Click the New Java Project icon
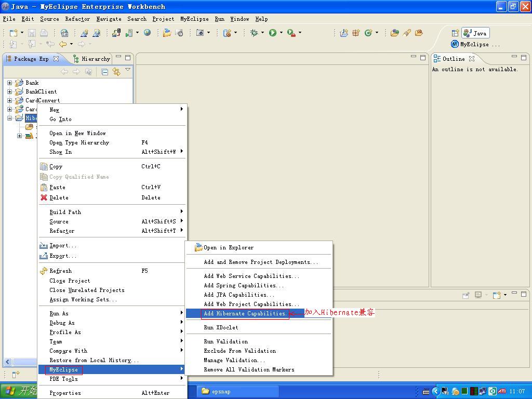532x399 pixels. click(x=344, y=33)
